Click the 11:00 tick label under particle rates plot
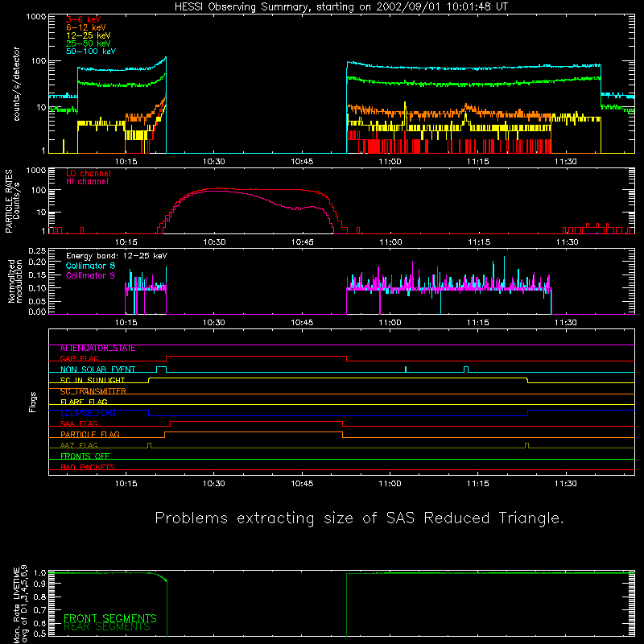 390,242
